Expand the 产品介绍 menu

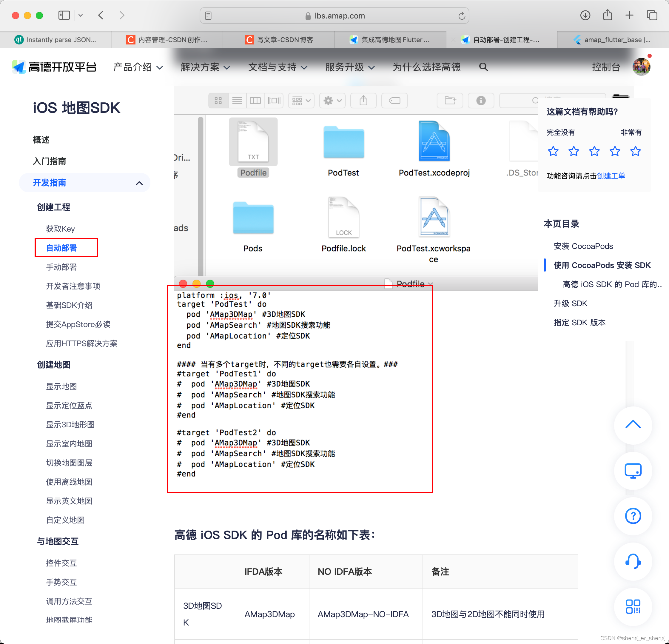(x=138, y=67)
